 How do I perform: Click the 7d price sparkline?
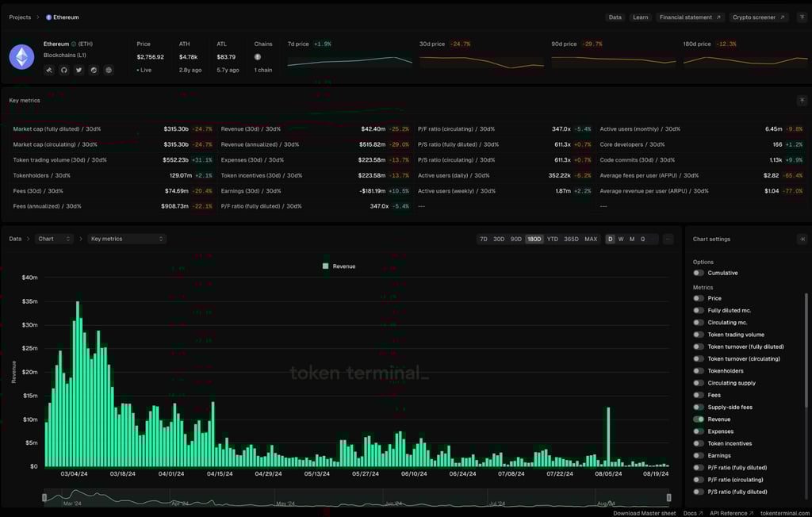(350, 62)
